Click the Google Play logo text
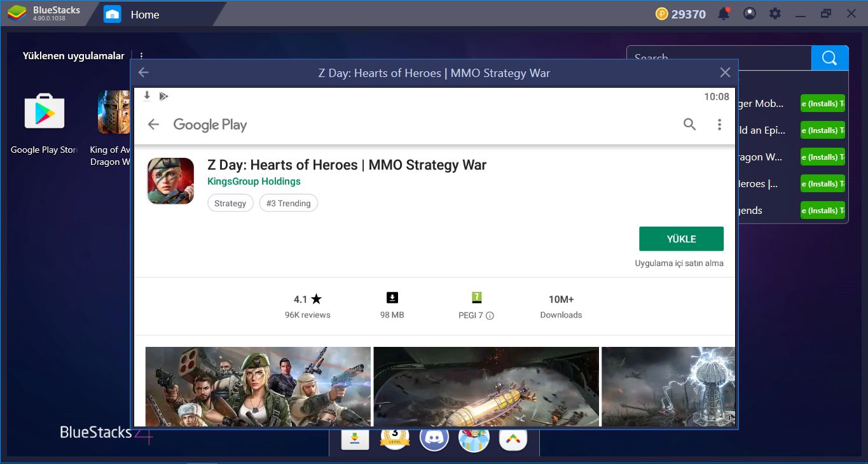Viewport: 868px width, 464px height. click(x=210, y=125)
